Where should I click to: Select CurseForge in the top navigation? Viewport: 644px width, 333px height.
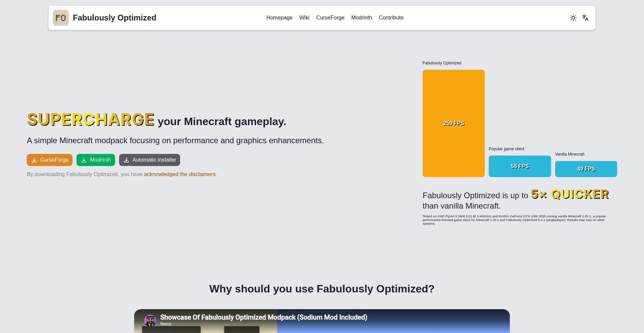330,18
